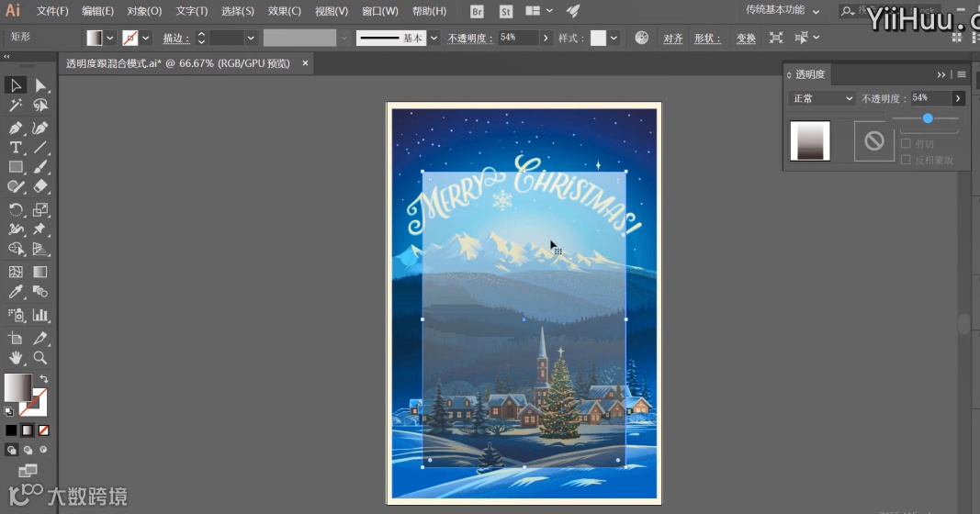Screen dimensions: 980x514
Task: Select the Type tool
Action: click(x=16, y=148)
